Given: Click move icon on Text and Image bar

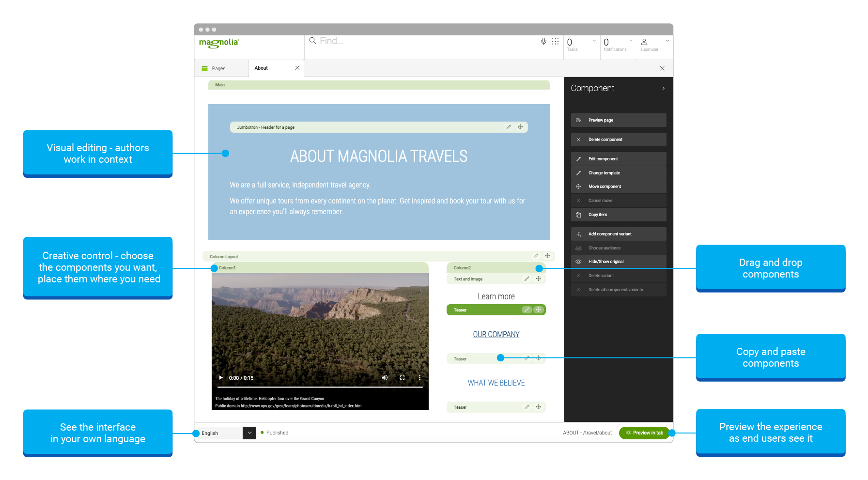Looking at the screenshot, I should [x=538, y=279].
